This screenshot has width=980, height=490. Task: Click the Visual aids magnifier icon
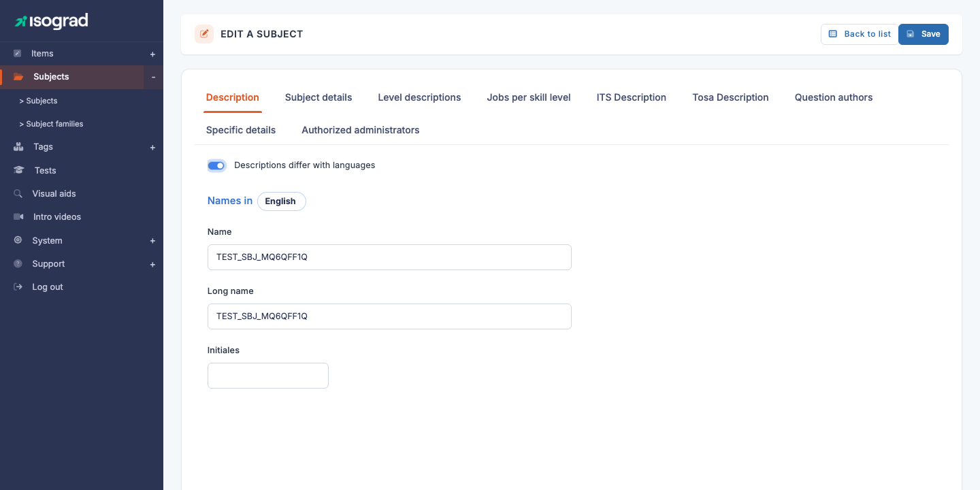(x=18, y=194)
